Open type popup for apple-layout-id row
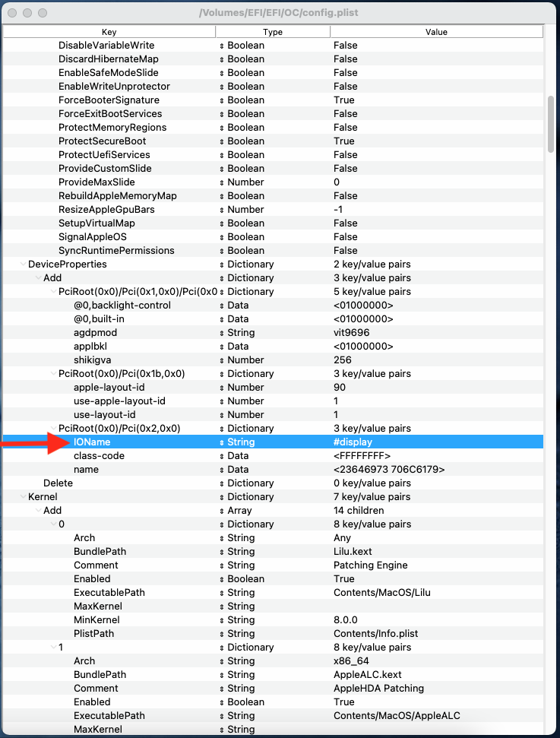The height and width of the screenshot is (738, 560). pos(222,388)
